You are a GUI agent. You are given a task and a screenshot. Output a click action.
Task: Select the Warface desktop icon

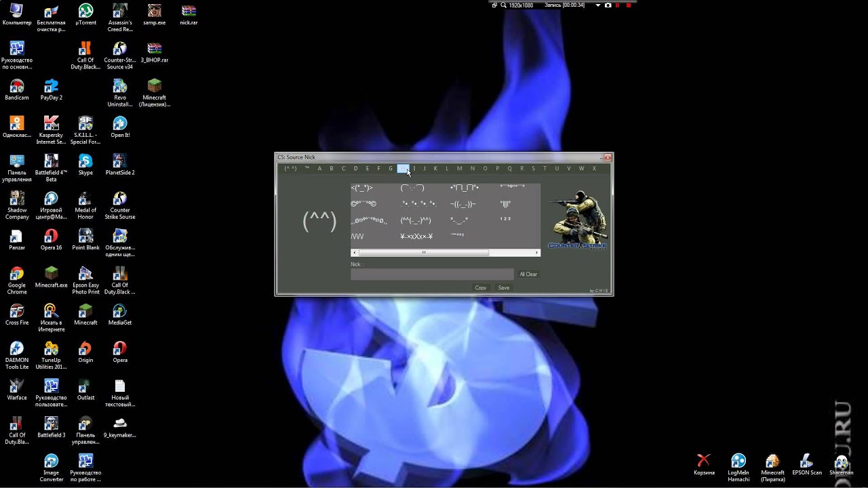coord(17,390)
